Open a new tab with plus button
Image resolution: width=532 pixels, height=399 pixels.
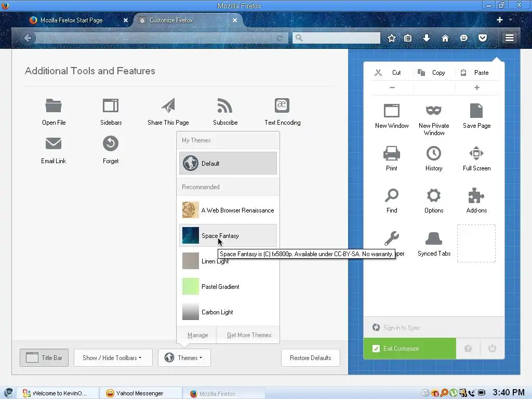[x=499, y=20]
